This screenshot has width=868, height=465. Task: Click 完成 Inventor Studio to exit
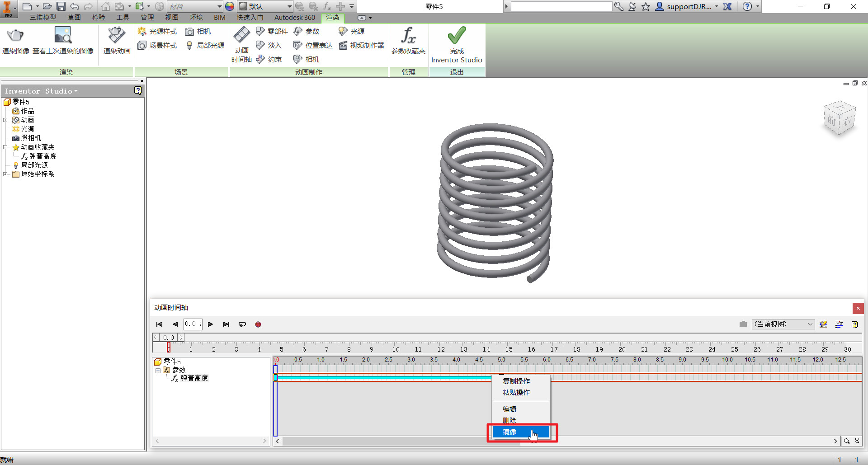pyautogui.click(x=457, y=44)
